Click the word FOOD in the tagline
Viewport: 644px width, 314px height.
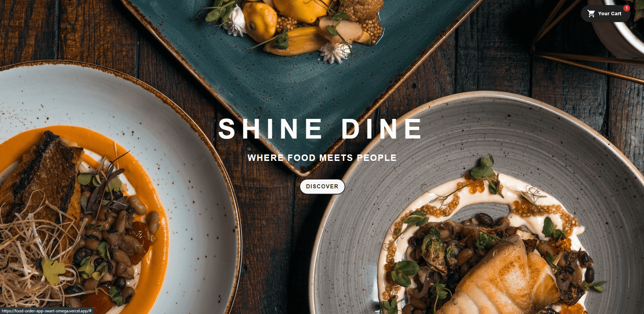[x=302, y=158]
